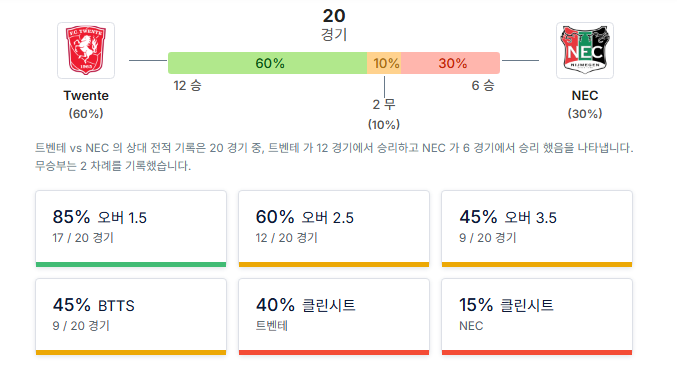Click the green 60% win bar segment
This screenshot has height=365, width=677.
click(267, 63)
